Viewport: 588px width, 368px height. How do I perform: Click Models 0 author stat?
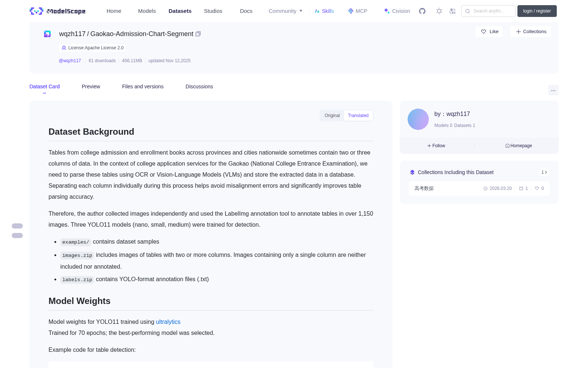pos(443,125)
